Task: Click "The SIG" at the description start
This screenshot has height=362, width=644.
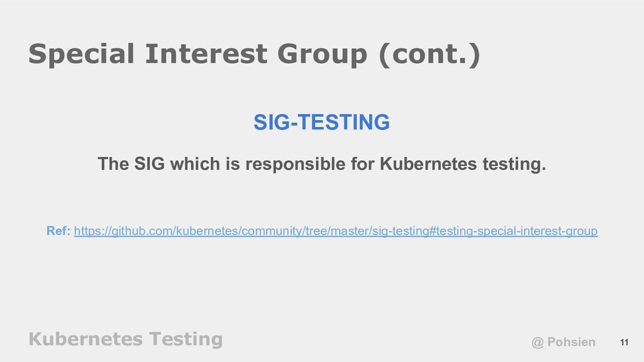Action: pyautogui.click(x=131, y=164)
